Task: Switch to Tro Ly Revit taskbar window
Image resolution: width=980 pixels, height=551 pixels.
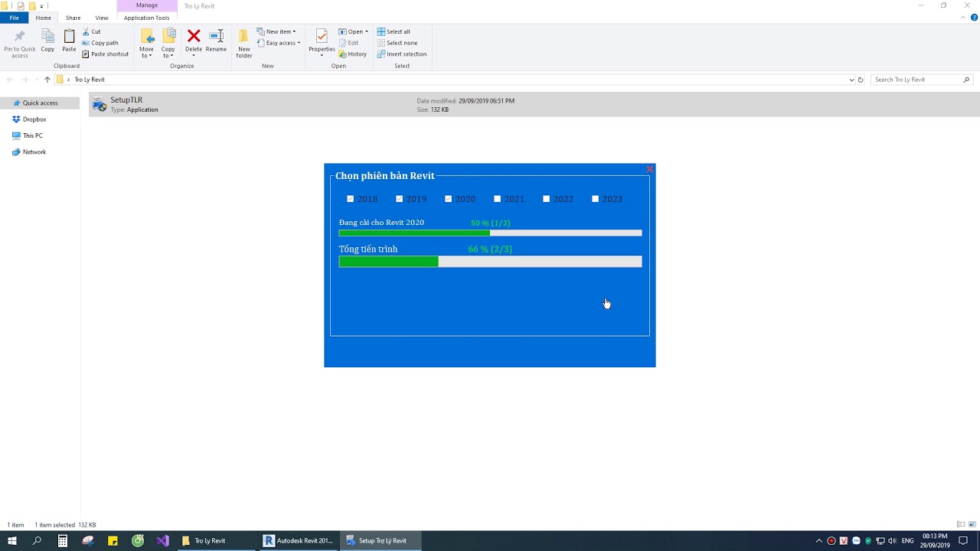Action: 215,540
